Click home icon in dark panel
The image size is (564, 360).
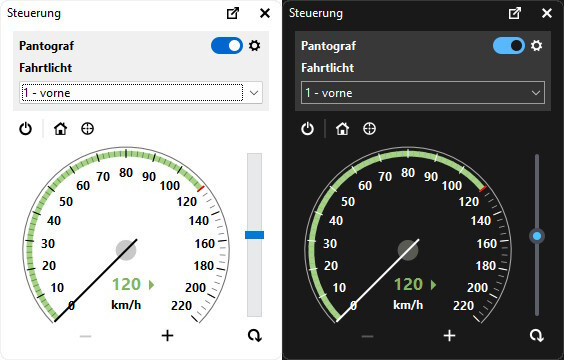[342, 128]
